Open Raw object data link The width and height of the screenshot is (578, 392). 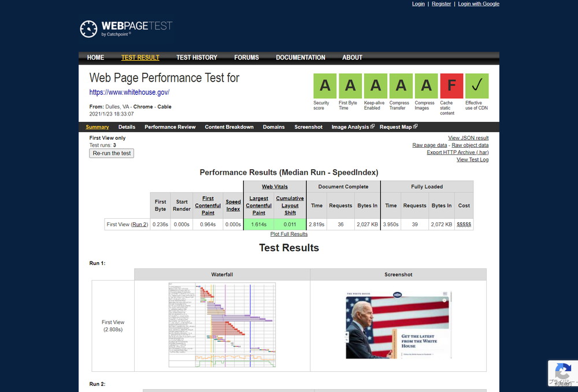click(470, 145)
